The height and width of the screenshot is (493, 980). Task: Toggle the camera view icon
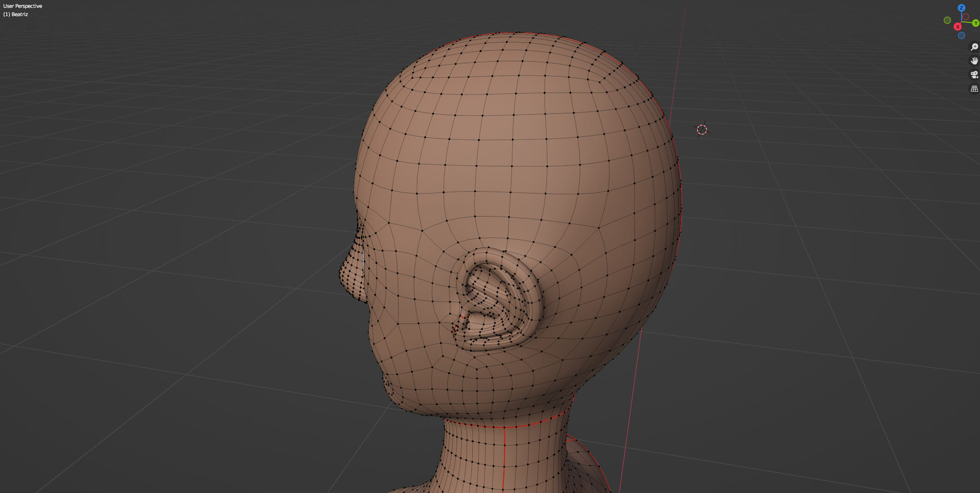click(x=974, y=75)
